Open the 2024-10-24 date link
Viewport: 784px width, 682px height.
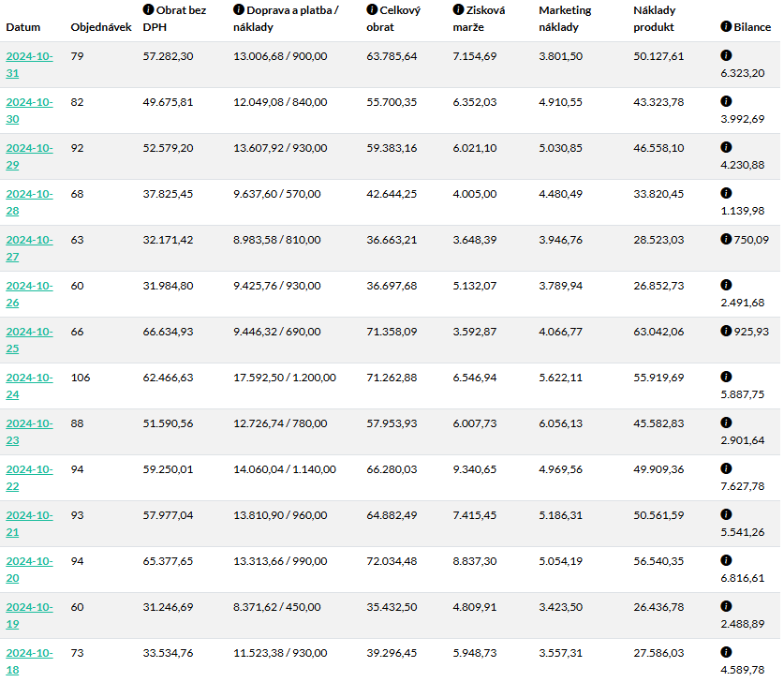click(x=29, y=386)
